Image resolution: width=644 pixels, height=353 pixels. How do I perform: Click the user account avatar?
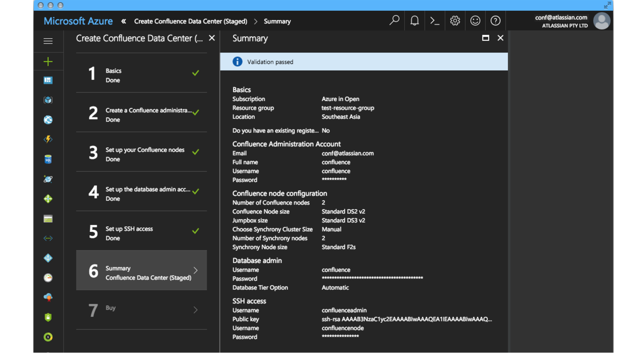[602, 21]
